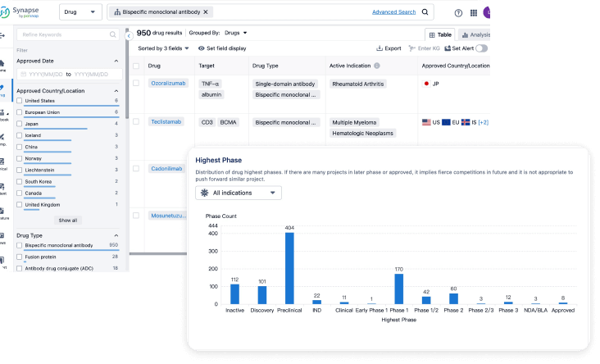Collapse the filter panel with arrow button
Viewport: 600px width, 364px height.
(x=129, y=36)
